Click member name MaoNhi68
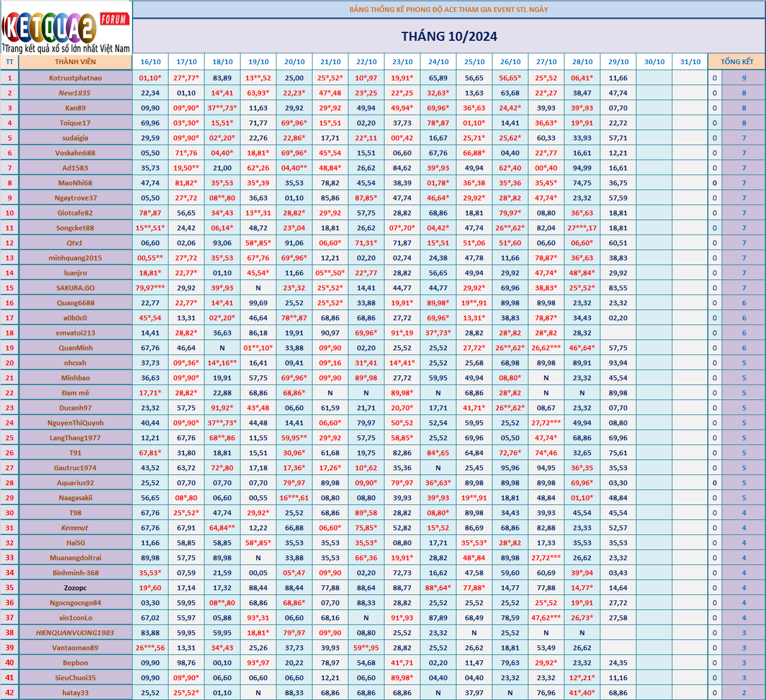Screen dimensions: 766x700 (75, 183)
